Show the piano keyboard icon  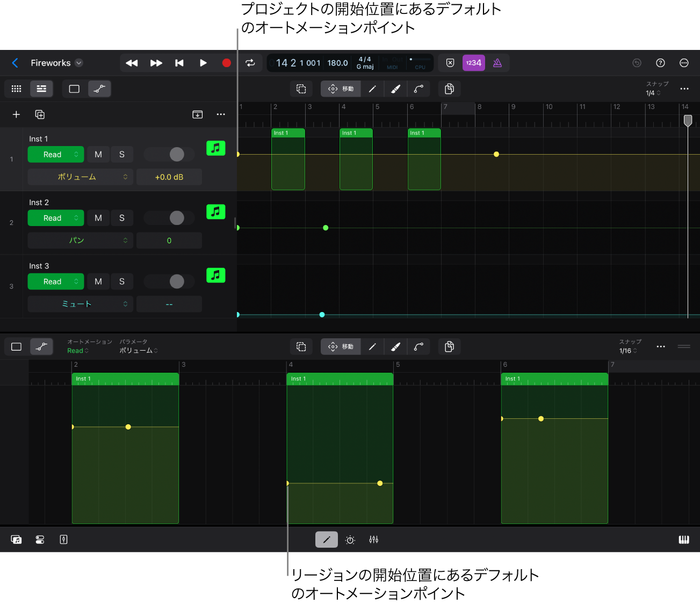tap(684, 540)
